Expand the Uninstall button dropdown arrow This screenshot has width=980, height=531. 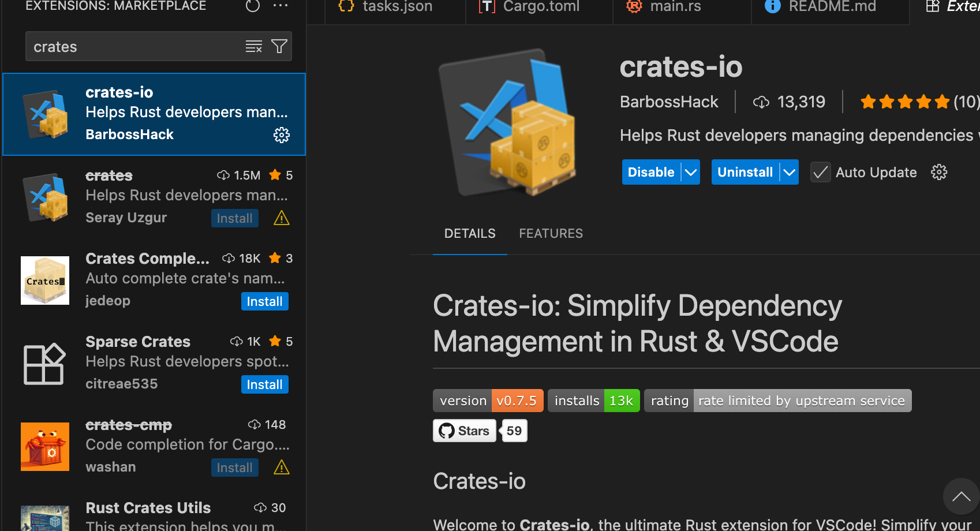790,172
